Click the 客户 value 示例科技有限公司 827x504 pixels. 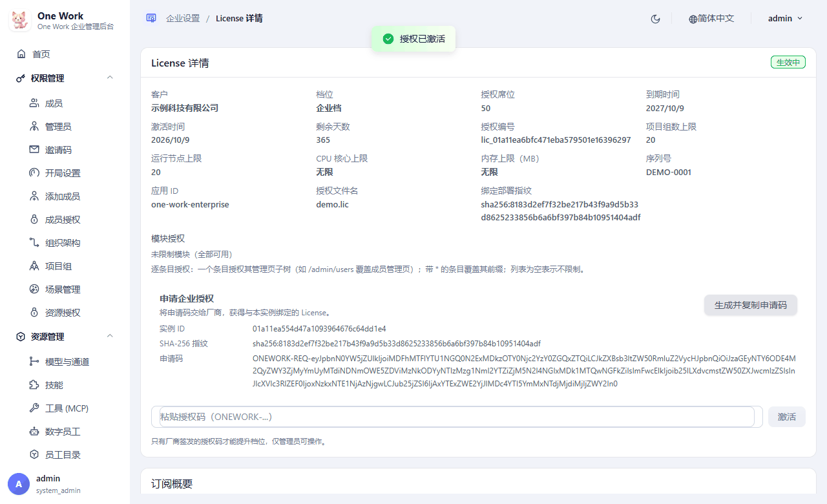tap(185, 108)
